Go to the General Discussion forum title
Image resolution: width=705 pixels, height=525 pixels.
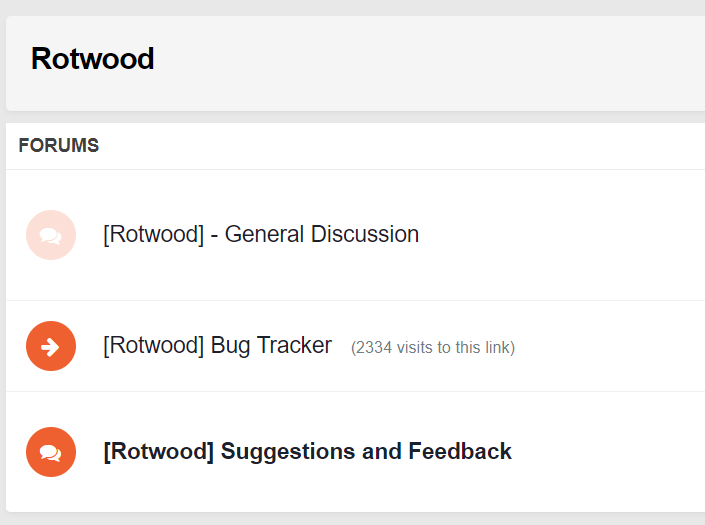tap(261, 235)
